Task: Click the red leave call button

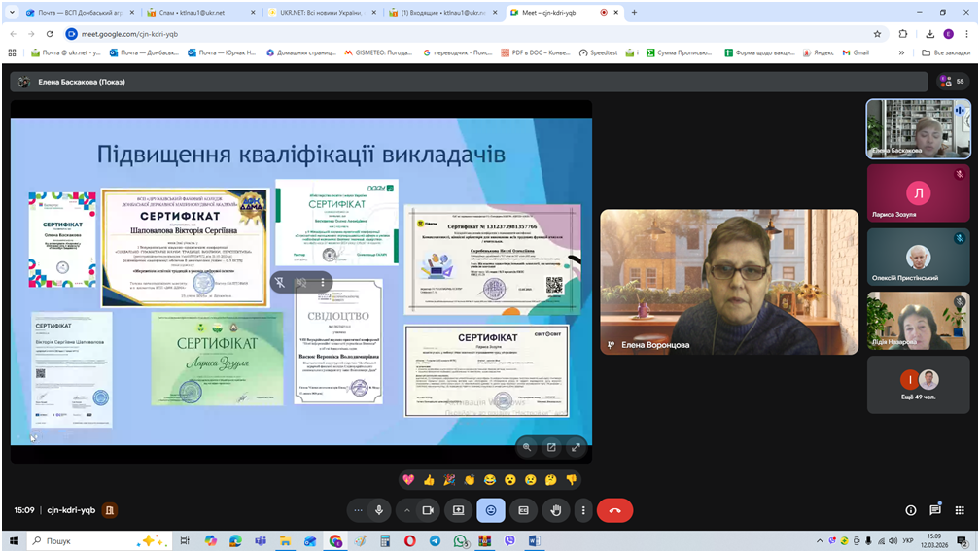Action: pyautogui.click(x=614, y=510)
